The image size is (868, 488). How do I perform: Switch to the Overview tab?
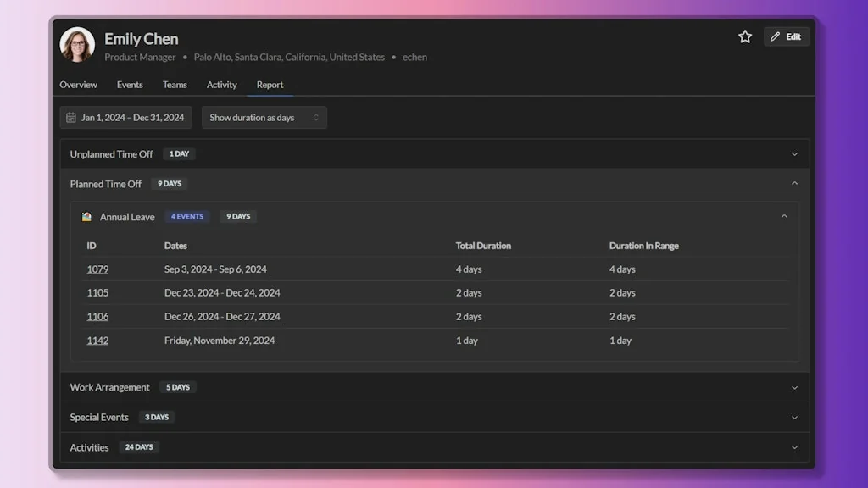(78, 85)
